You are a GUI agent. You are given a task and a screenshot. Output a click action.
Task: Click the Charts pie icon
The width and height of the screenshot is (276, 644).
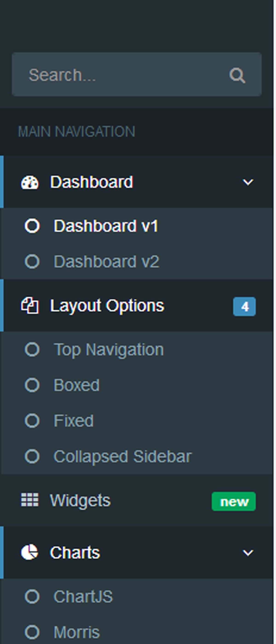coord(29,552)
